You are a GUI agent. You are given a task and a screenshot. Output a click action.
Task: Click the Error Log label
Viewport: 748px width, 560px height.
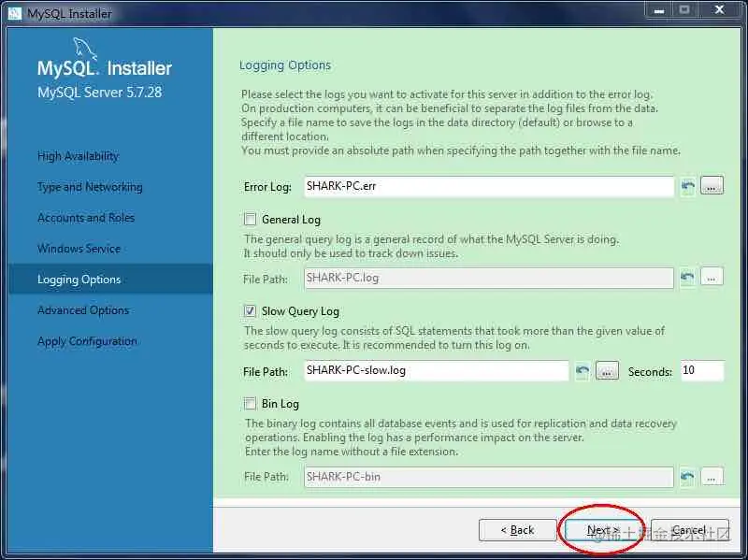click(x=267, y=187)
